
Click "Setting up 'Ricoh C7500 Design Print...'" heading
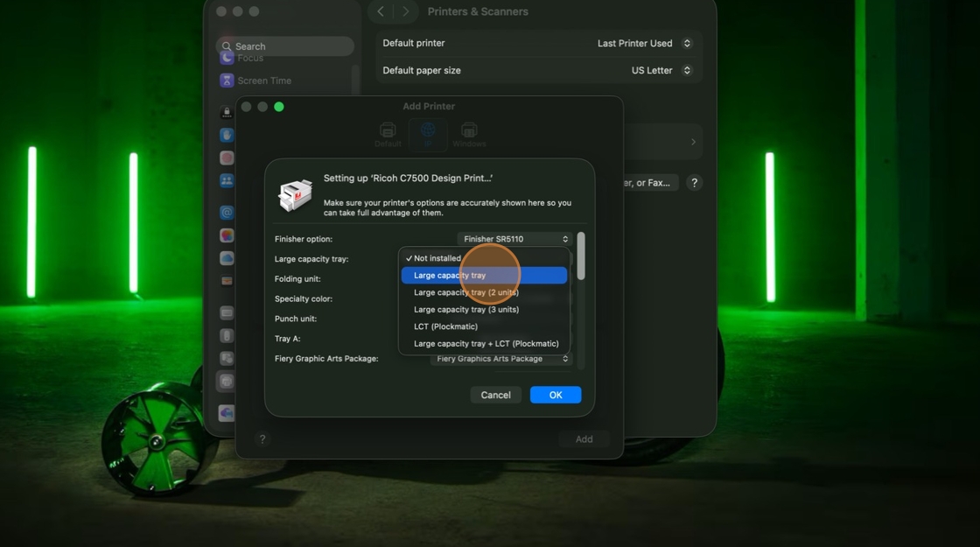[408, 179]
